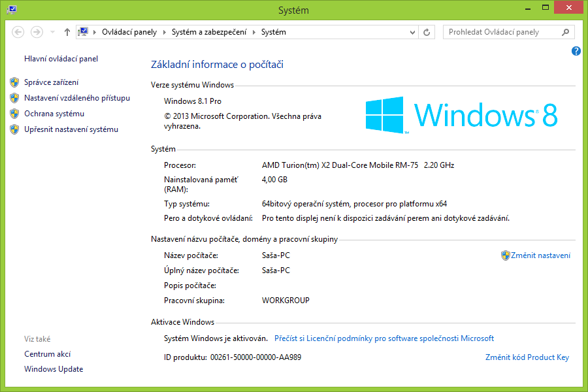Go forward with the Forward arrow button
This screenshot has width=588, height=392.
click(37, 32)
